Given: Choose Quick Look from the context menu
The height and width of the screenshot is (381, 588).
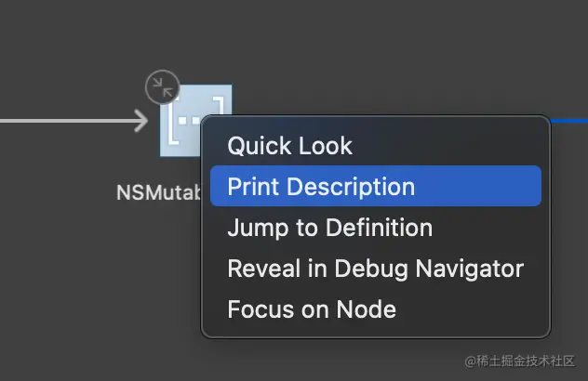Looking at the screenshot, I should click(289, 145).
